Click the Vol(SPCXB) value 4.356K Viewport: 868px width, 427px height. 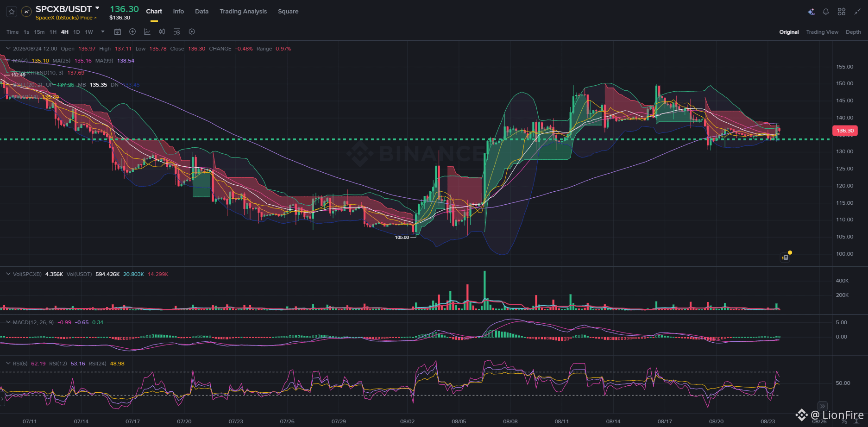(54, 274)
